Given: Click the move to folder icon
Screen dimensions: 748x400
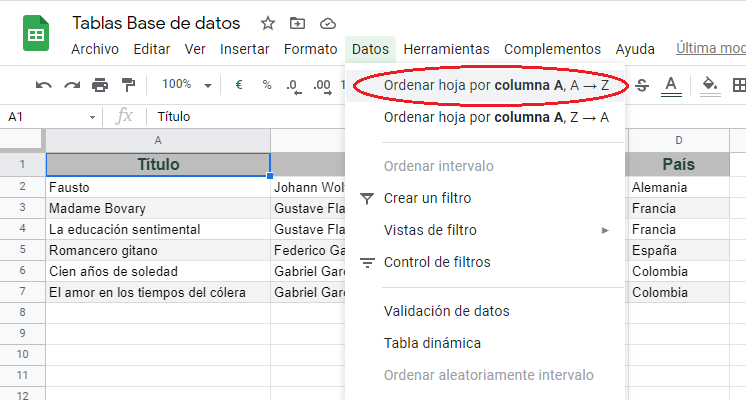Looking at the screenshot, I should tap(297, 23).
